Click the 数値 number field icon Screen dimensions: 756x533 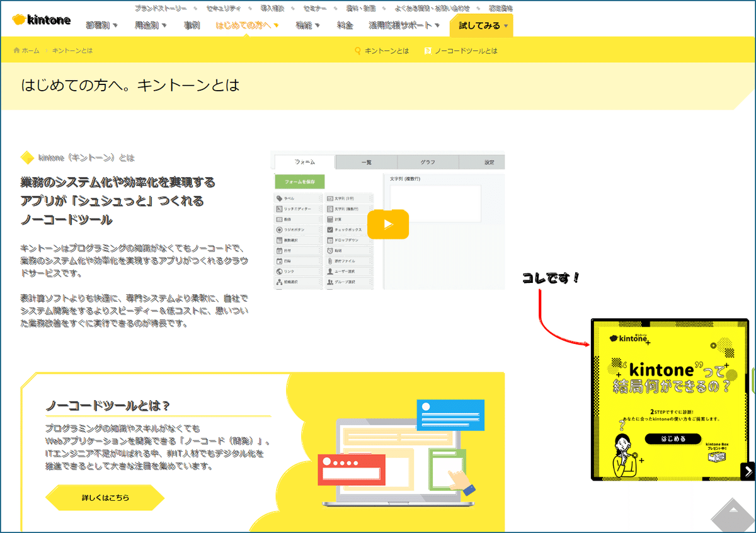click(279, 219)
